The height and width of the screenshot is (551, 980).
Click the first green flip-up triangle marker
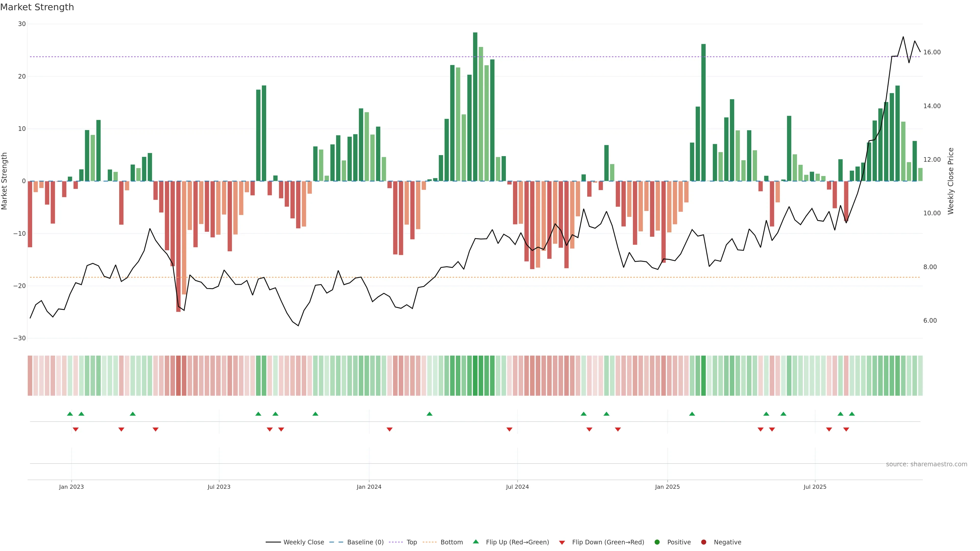[70, 414]
